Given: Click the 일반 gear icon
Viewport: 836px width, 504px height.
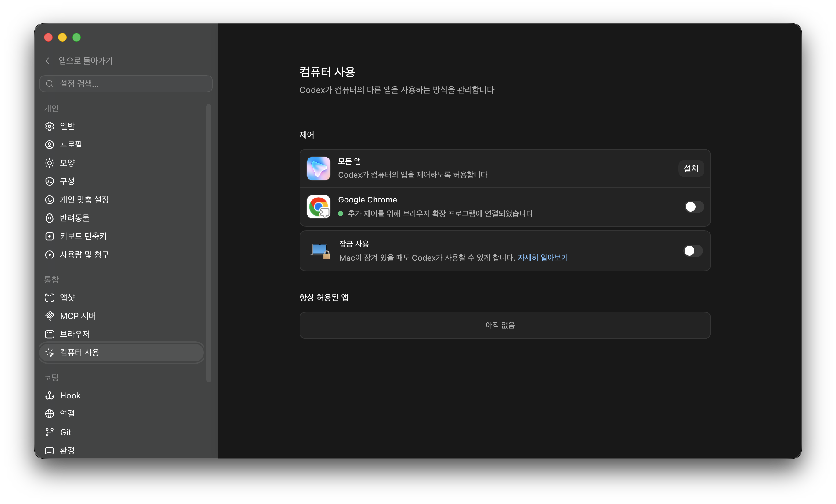Looking at the screenshot, I should click(x=50, y=126).
